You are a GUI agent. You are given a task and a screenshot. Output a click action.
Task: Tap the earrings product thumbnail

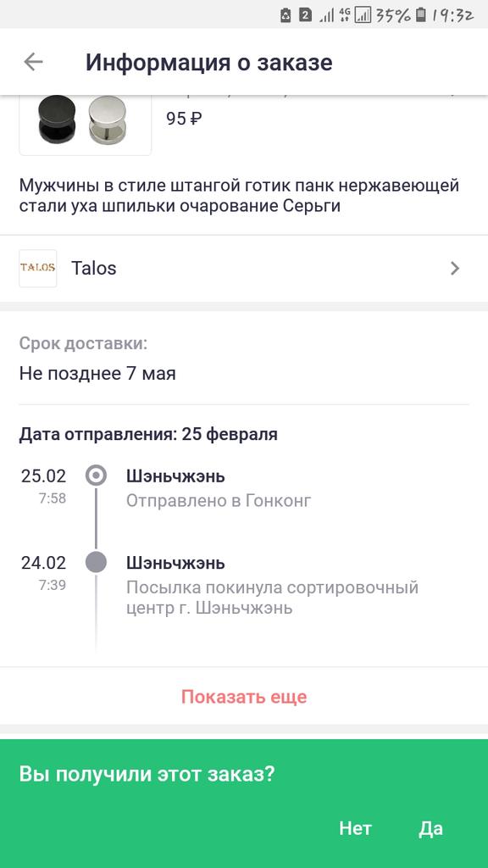[x=86, y=125]
